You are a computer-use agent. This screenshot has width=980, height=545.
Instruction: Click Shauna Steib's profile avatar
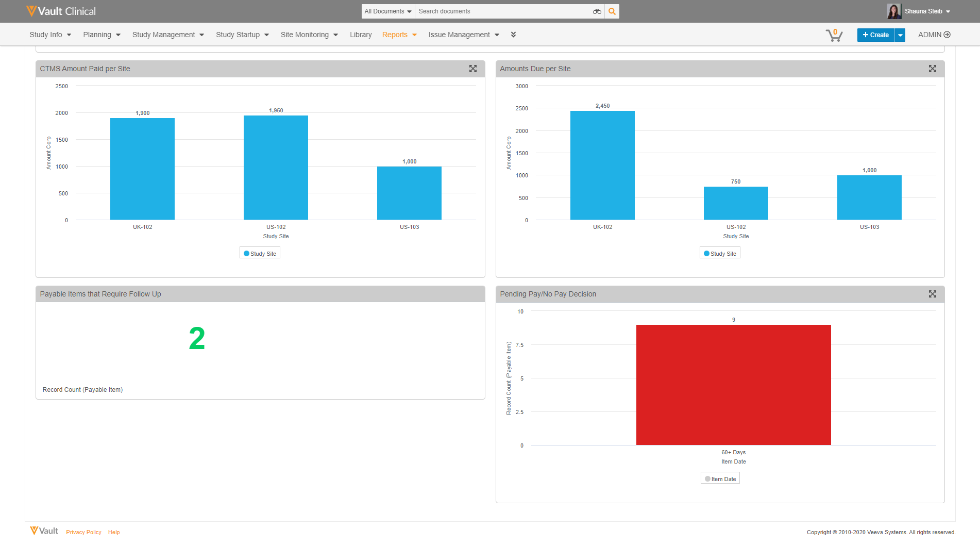(x=894, y=11)
